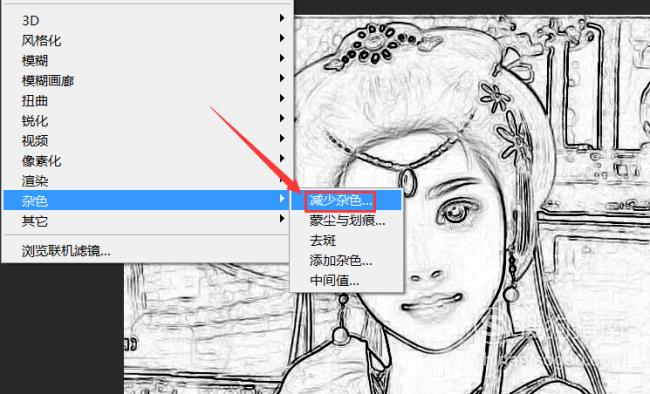Expand submenu arrow next to 模糊画廊

[x=282, y=78]
